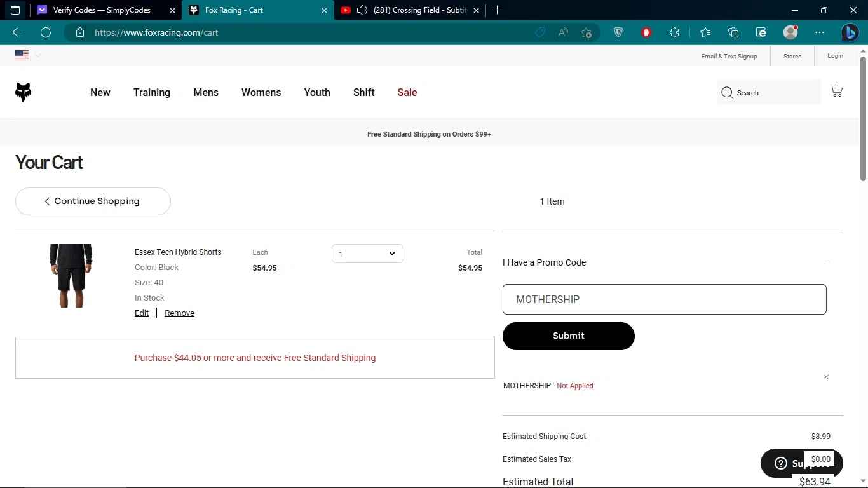The width and height of the screenshot is (868, 488).
Task: Open a new browser tab
Action: (498, 10)
